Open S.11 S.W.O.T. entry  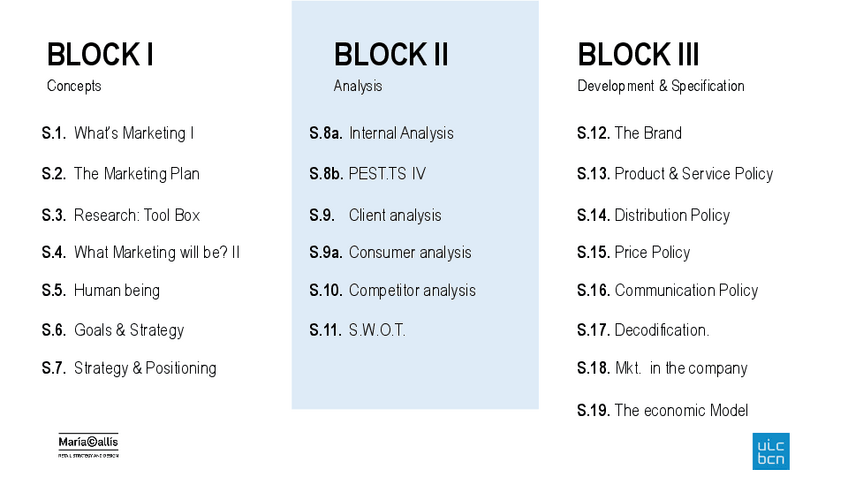tap(357, 330)
